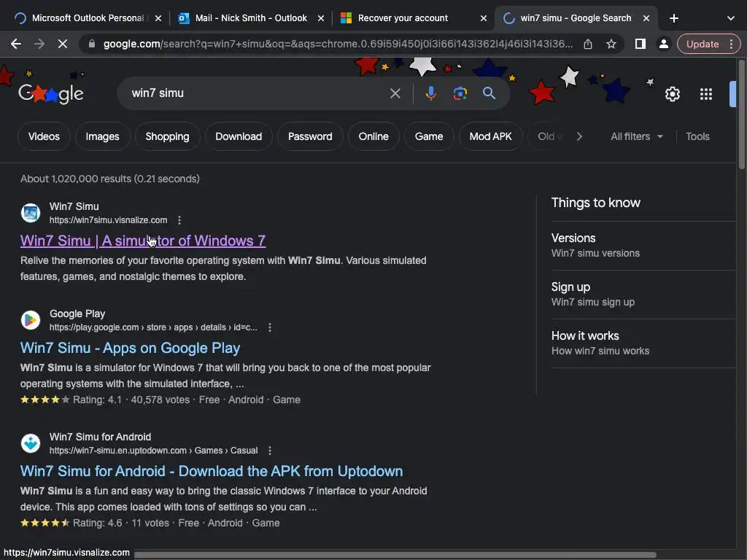Search by image with Google Lens icon
Image resolution: width=747 pixels, height=560 pixels.
click(x=460, y=93)
